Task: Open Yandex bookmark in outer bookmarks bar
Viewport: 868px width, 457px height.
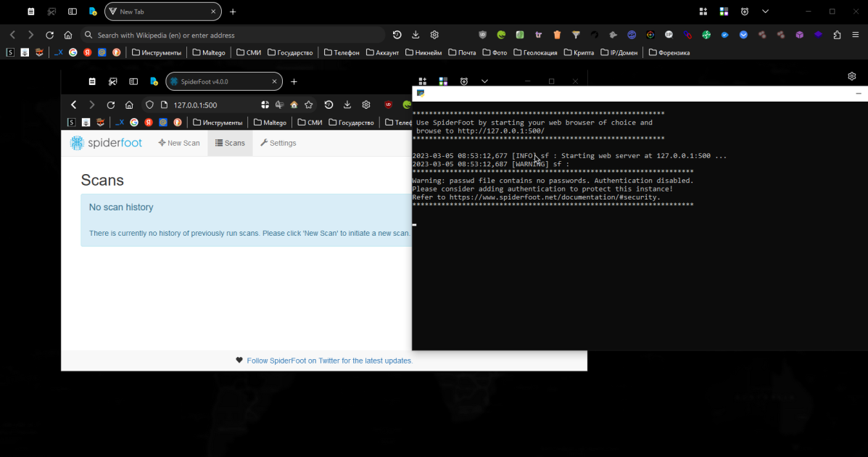Action: [x=88, y=53]
